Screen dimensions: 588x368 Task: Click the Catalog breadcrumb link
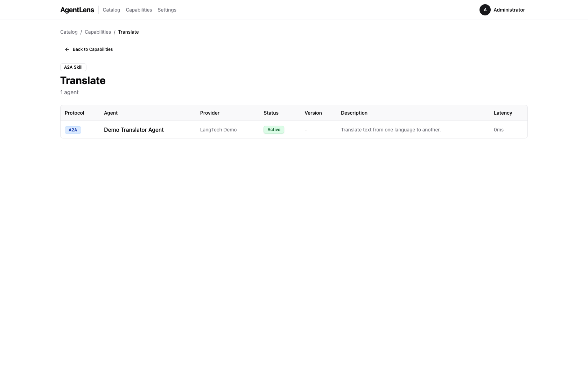69,32
